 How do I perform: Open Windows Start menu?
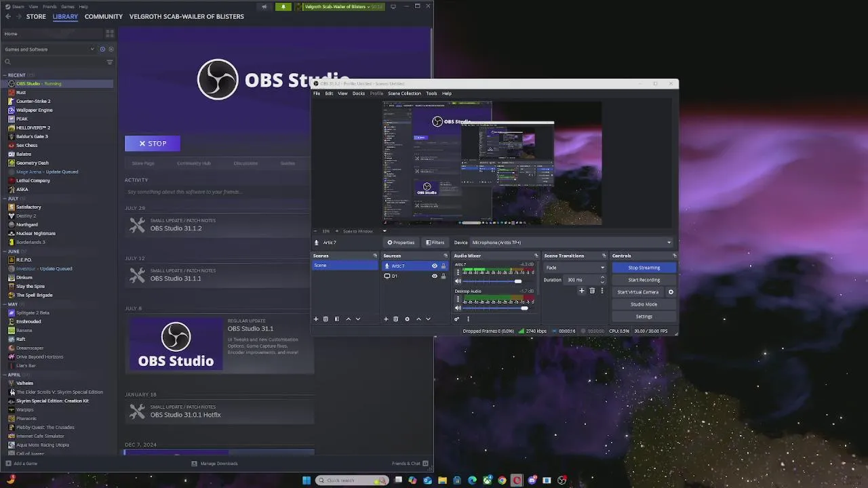307,481
